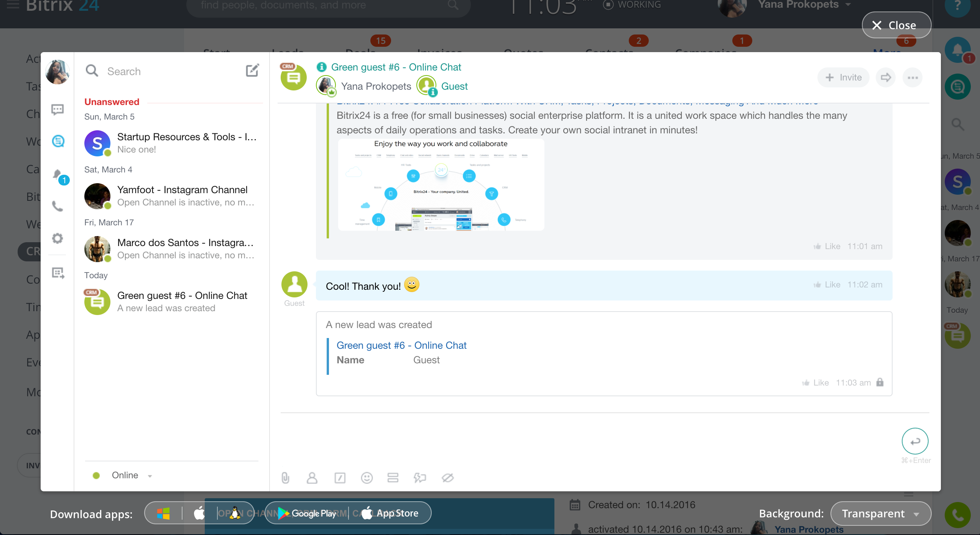Open telephony phone icon in sidebar
This screenshot has height=535, width=980.
click(x=58, y=207)
